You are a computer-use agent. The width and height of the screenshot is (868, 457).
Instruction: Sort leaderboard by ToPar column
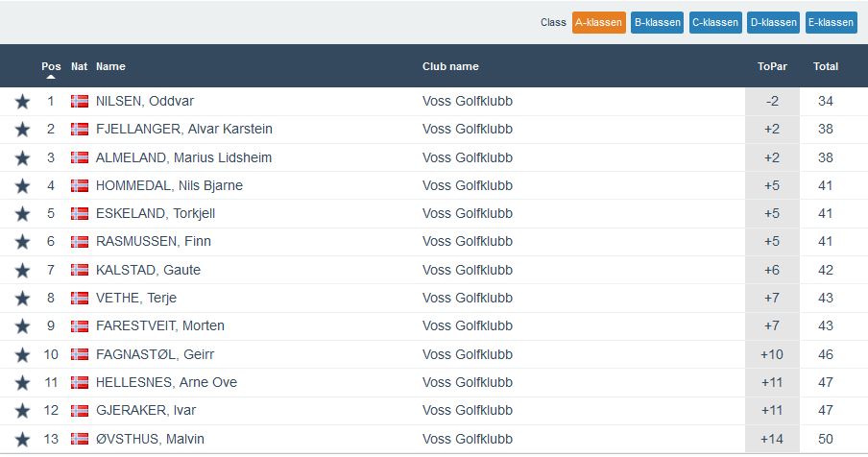point(772,67)
